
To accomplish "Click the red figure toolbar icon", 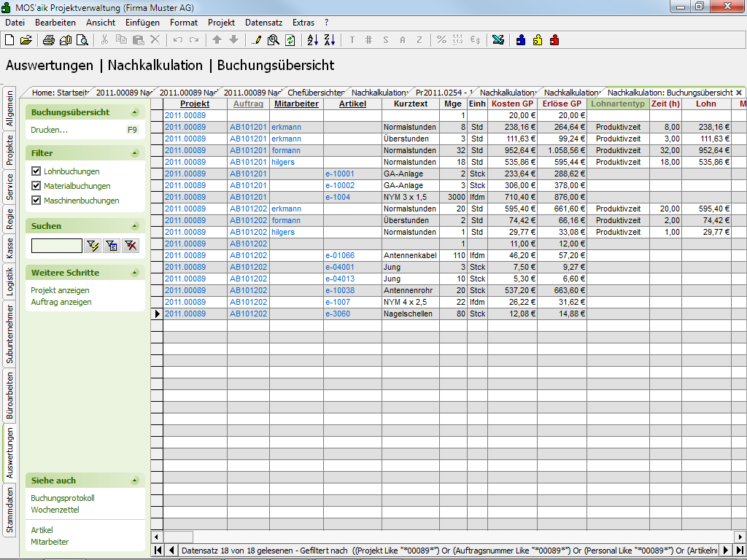I will 554,40.
